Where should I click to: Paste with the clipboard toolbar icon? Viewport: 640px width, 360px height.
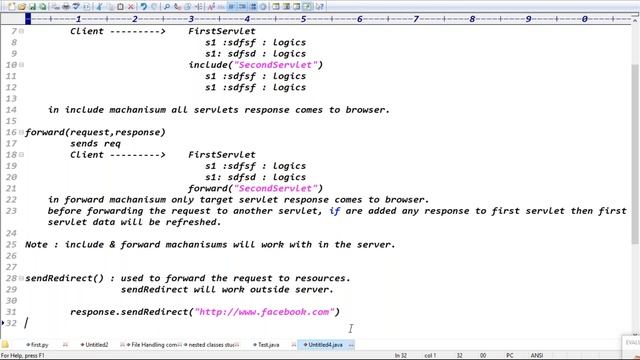tap(120, 7)
